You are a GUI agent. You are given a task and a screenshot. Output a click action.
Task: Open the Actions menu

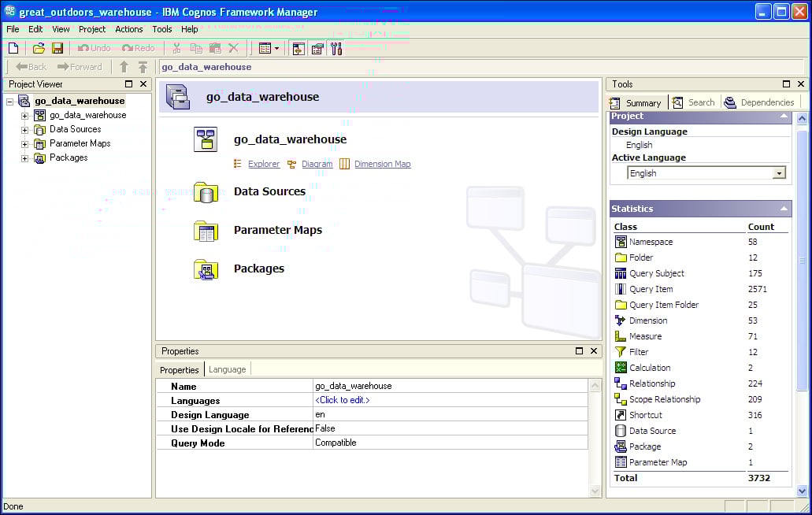[x=129, y=29]
